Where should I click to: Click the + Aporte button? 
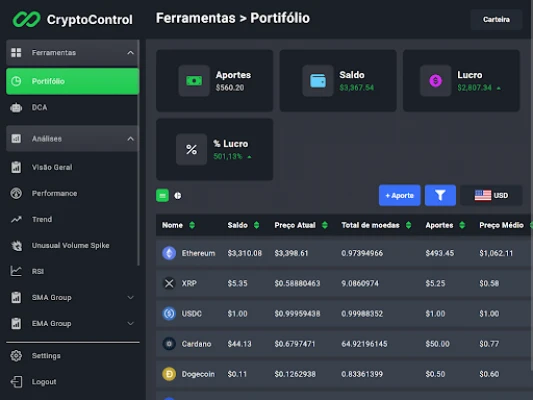point(399,195)
